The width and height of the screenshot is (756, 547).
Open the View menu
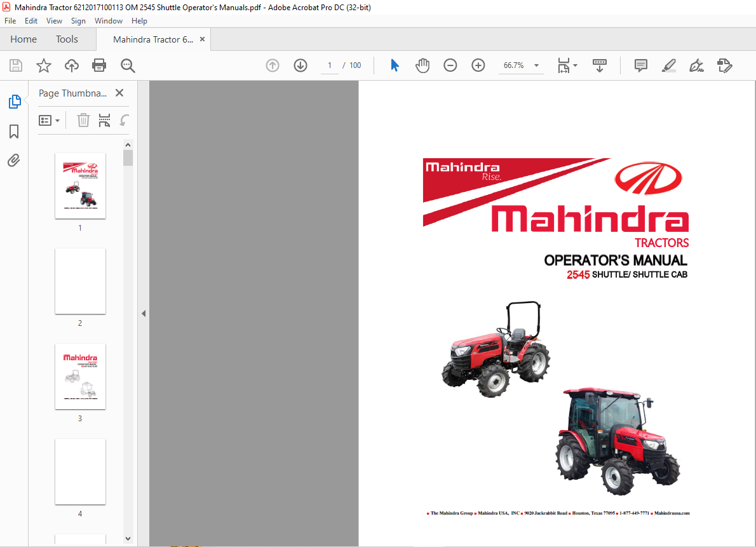click(54, 21)
